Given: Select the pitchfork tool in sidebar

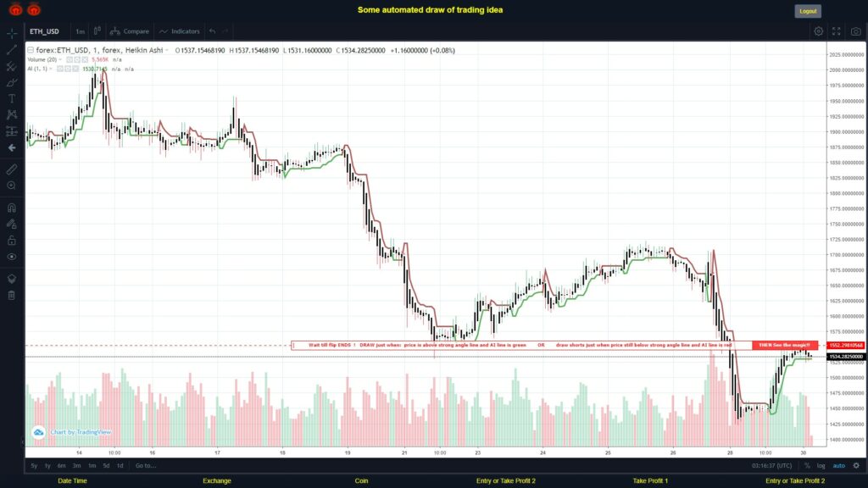Looking at the screenshot, I should click(12, 66).
